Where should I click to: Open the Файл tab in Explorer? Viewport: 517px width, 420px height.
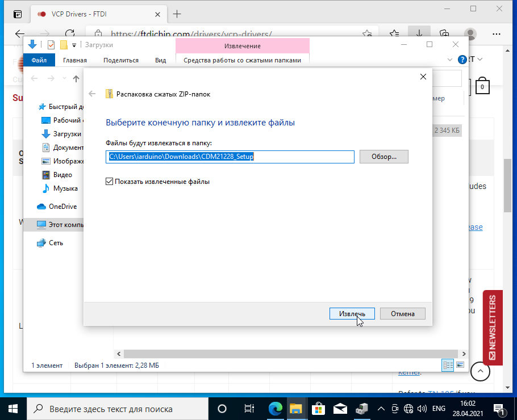tap(39, 60)
